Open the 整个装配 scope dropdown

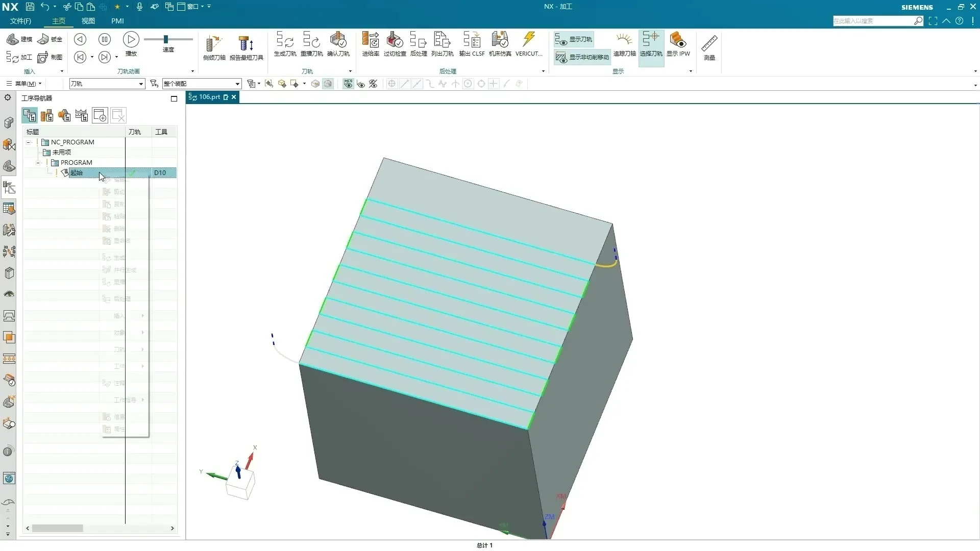point(237,84)
